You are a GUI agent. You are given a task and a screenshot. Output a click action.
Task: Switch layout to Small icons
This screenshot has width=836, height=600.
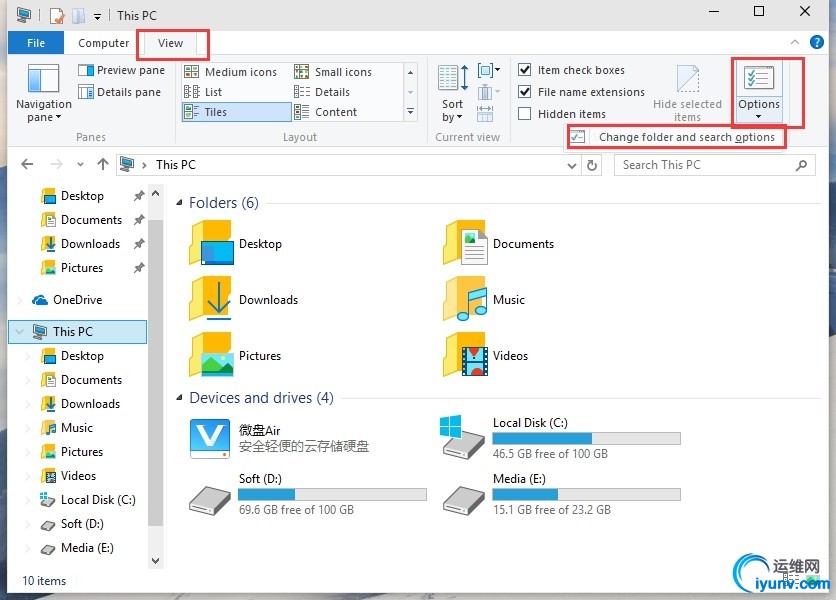pos(333,72)
